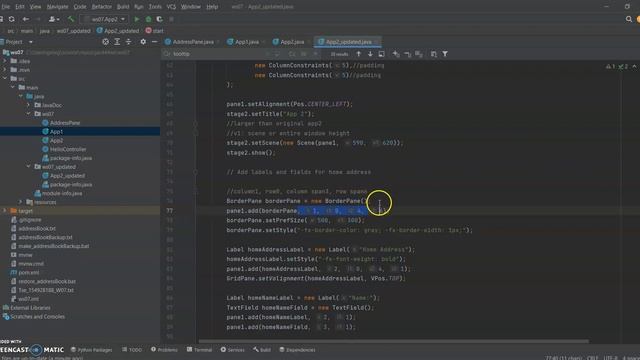640x360 pixels.
Task: Close the App2_updated.java tab
Action: coord(376,42)
